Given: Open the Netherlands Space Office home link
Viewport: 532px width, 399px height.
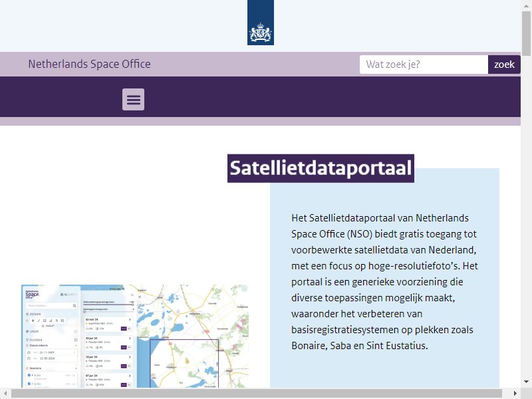Looking at the screenshot, I should click(90, 64).
